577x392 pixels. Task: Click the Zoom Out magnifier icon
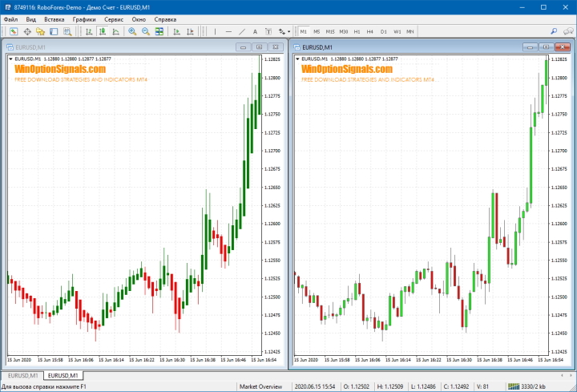tap(146, 31)
